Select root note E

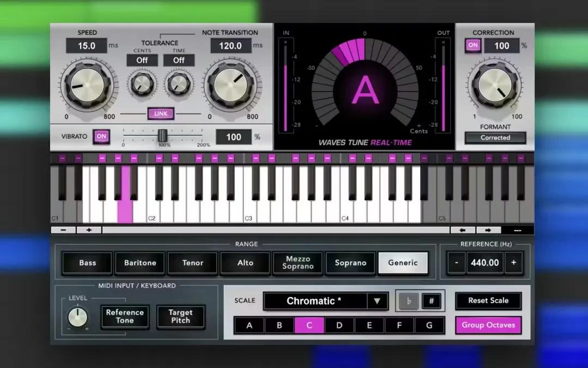click(x=369, y=325)
